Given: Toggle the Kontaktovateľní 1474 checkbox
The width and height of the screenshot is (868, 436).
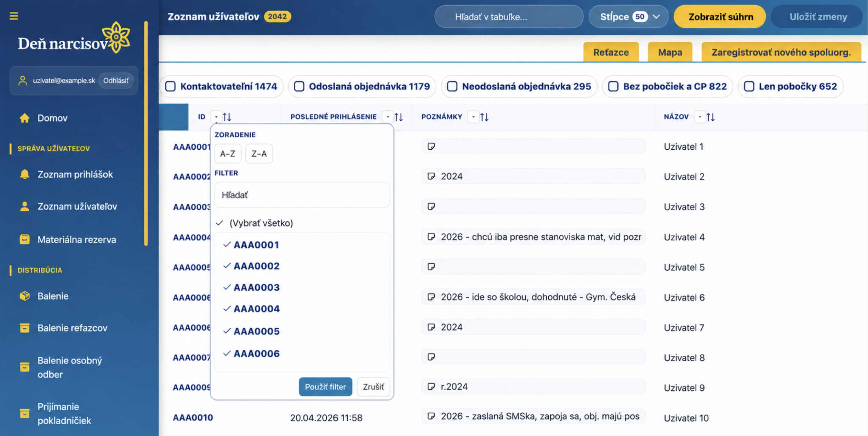Looking at the screenshot, I should [170, 86].
